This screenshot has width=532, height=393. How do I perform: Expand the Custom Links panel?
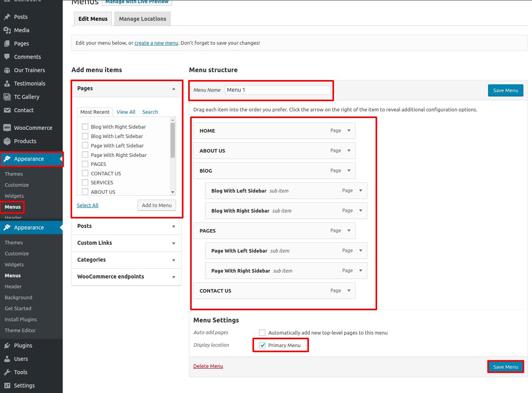click(x=174, y=243)
